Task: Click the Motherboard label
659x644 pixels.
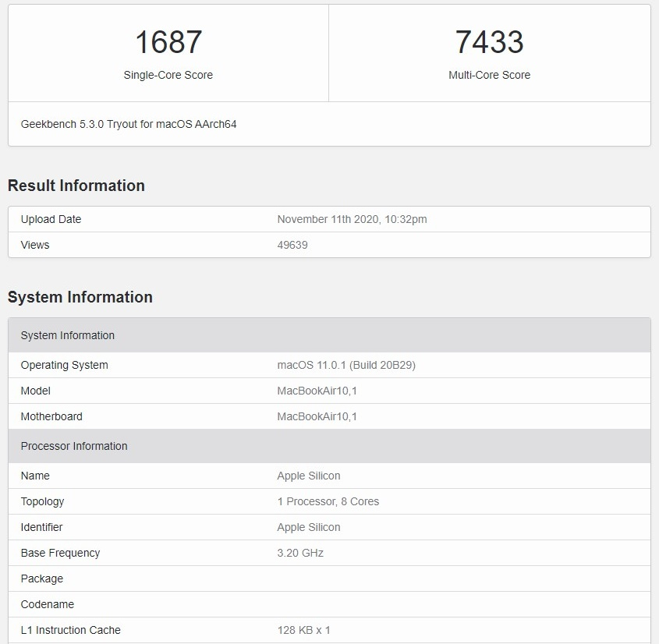Action: 51,416
